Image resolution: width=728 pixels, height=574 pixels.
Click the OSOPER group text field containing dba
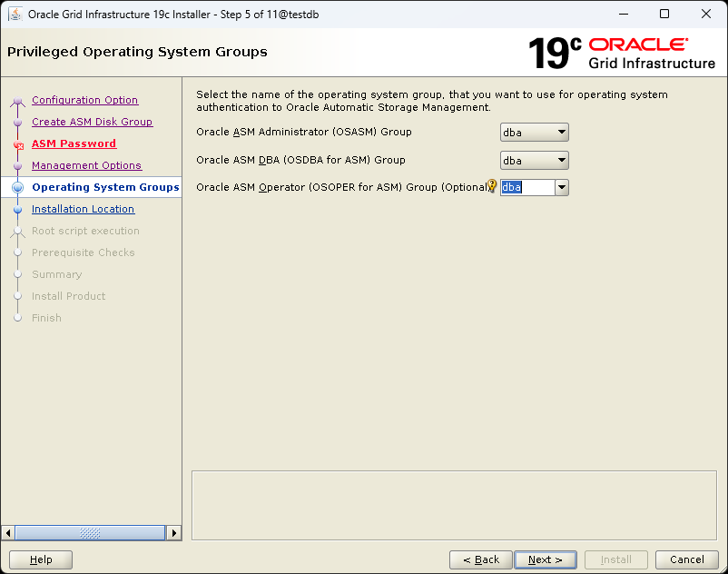pos(527,188)
